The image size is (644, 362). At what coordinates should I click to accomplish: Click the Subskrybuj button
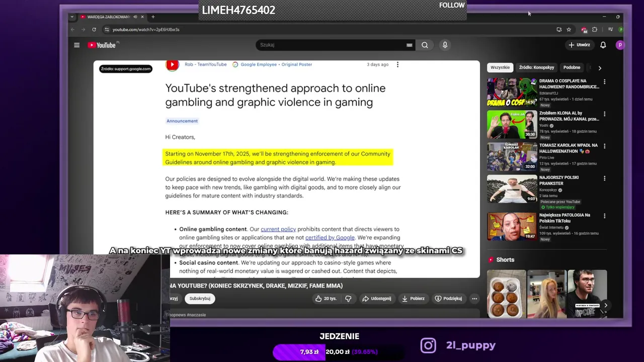point(200,299)
